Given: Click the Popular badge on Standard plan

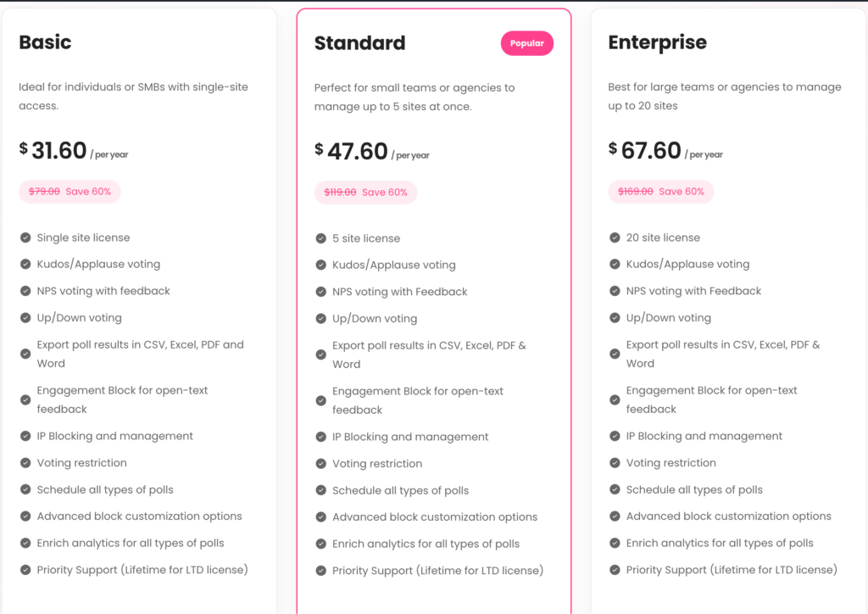Looking at the screenshot, I should 527,42.
